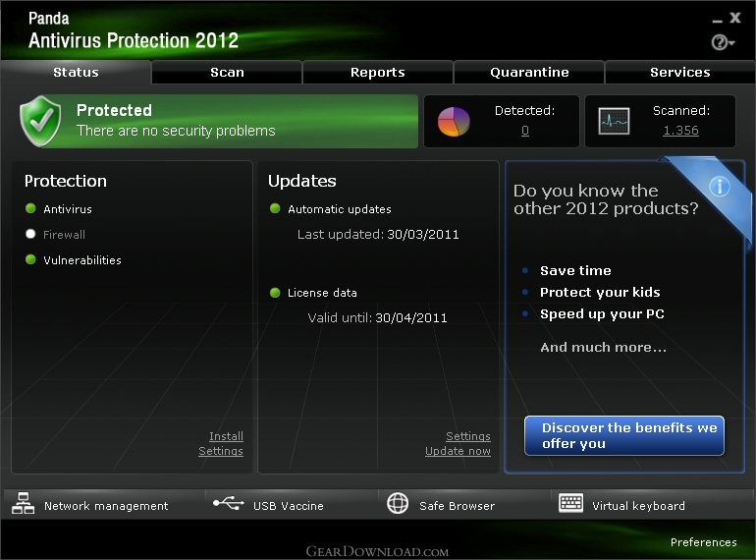Open the Quarantine tab
The image size is (756, 560).
(x=529, y=73)
